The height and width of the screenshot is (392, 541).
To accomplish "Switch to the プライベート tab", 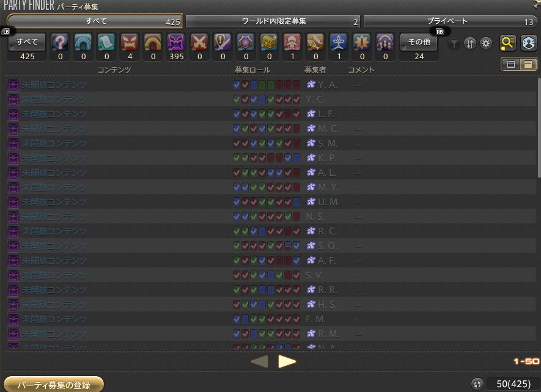I will (451, 21).
